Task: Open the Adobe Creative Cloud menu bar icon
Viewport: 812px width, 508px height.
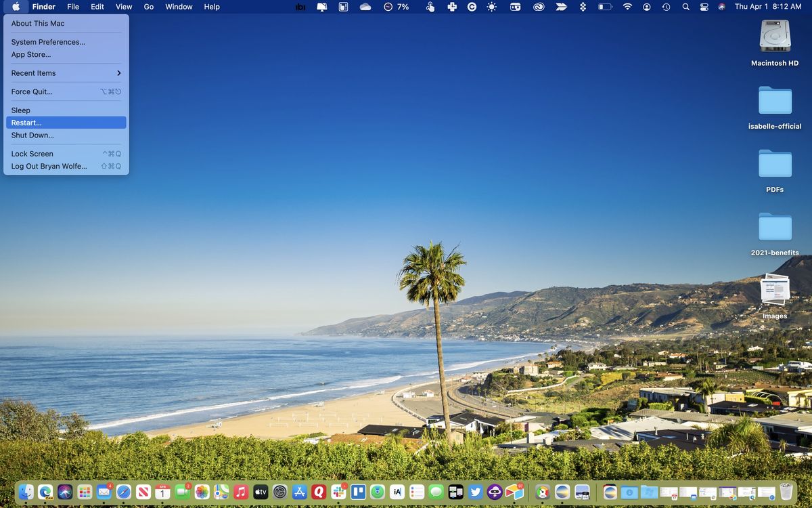Action: [x=538, y=7]
